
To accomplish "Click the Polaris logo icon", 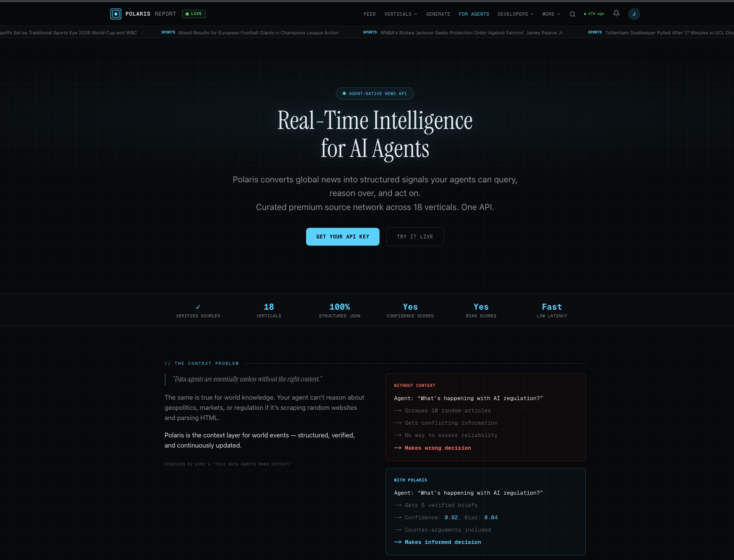I will [x=116, y=14].
